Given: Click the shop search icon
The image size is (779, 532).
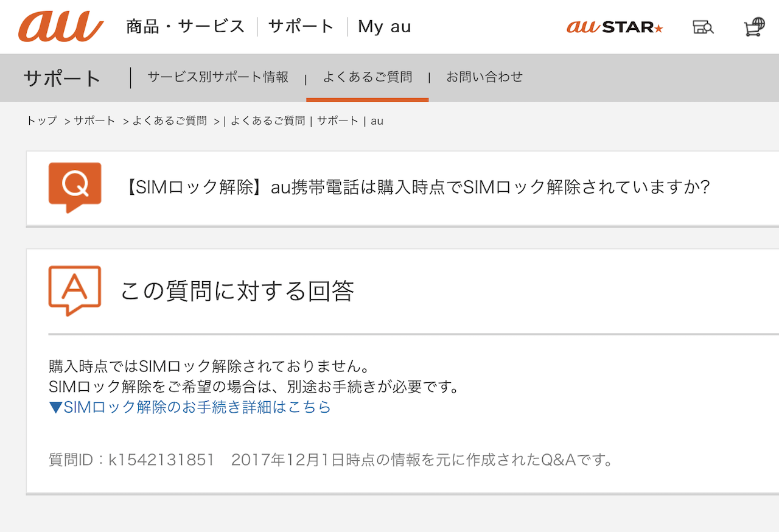Looking at the screenshot, I should click(703, 27).
